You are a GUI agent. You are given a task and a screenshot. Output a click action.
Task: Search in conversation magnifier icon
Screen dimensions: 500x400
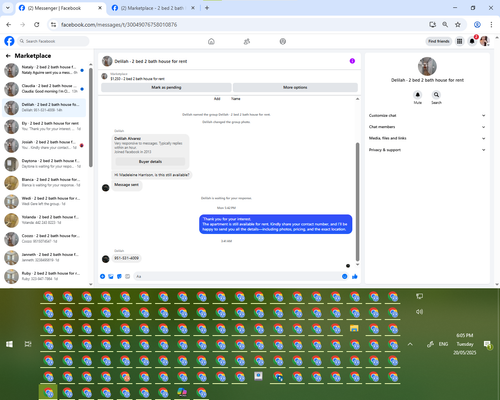(x=436, y=95)
